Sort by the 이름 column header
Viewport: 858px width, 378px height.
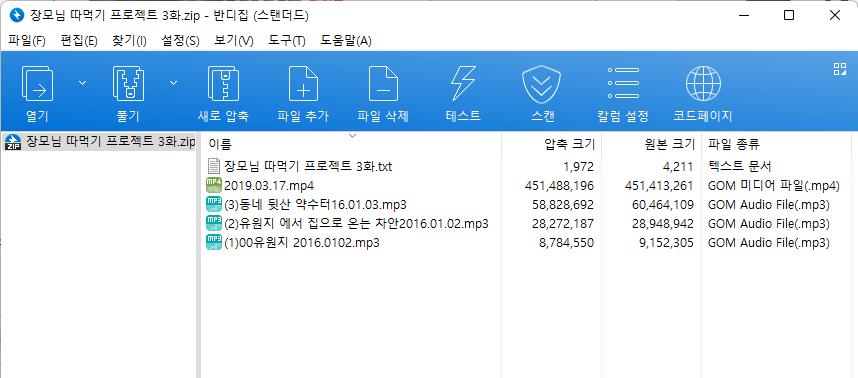220,144
